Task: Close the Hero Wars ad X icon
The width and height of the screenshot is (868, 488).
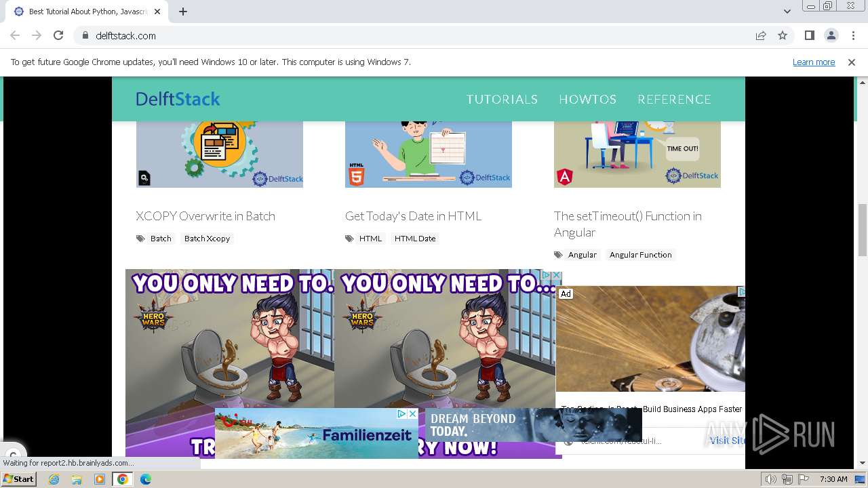Action: 557,276
